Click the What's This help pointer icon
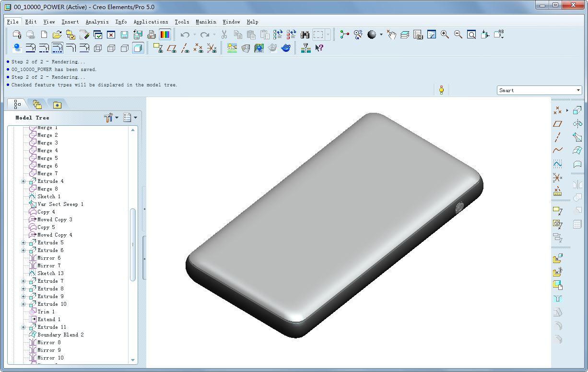 pyautogui.click(x=319, y=48)
